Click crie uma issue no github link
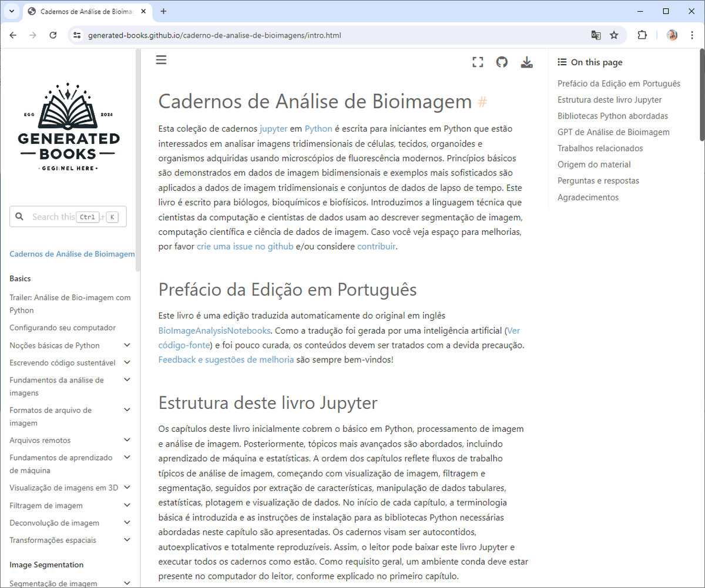This screenshot has width=705, height=588. (245, 247)
